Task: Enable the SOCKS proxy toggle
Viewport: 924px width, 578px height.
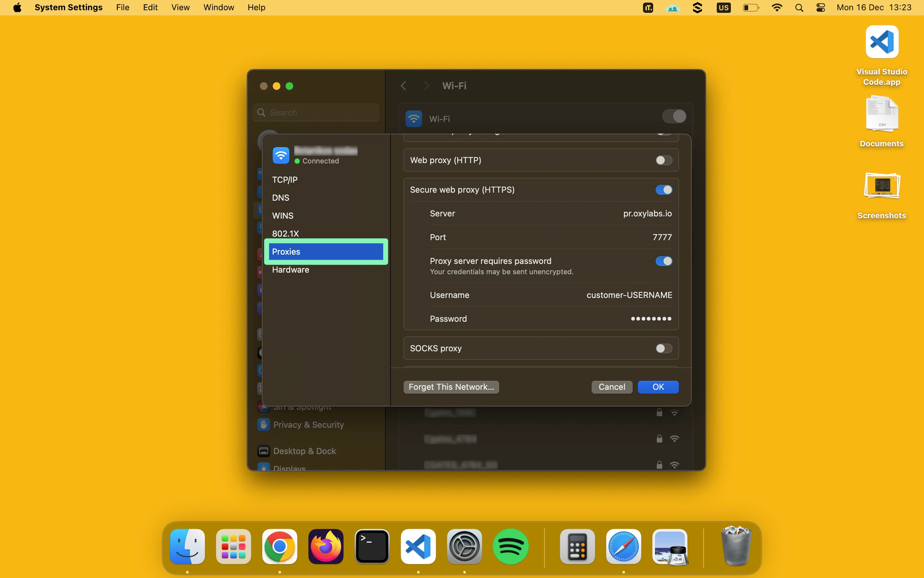Action: tap(664, 348)
